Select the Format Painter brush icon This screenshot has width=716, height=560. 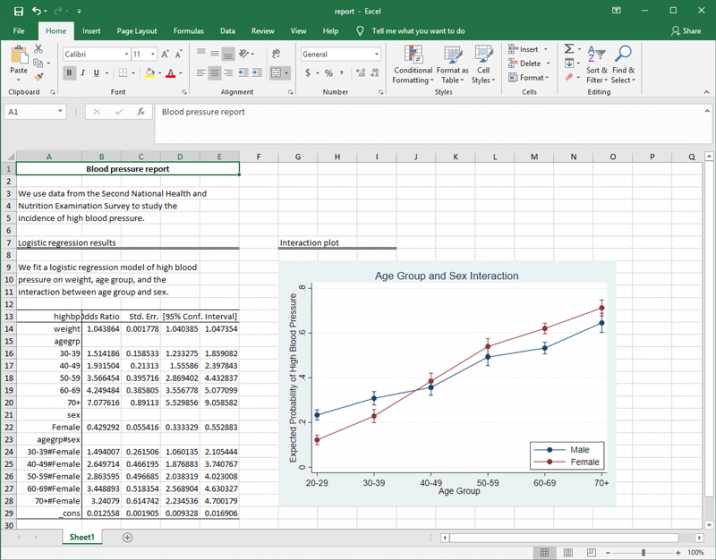click(39, 75)
